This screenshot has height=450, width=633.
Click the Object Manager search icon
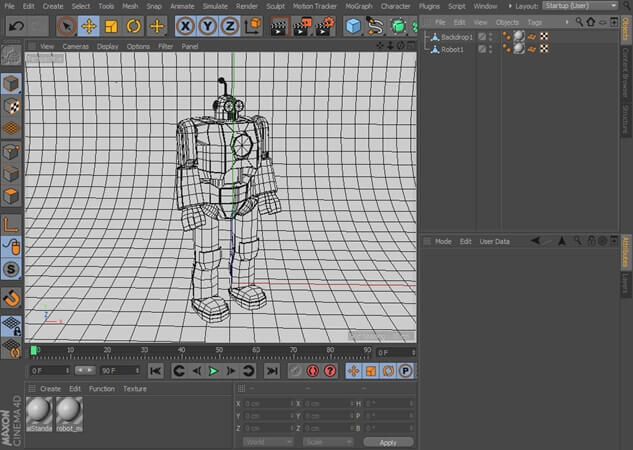point(579,22)
